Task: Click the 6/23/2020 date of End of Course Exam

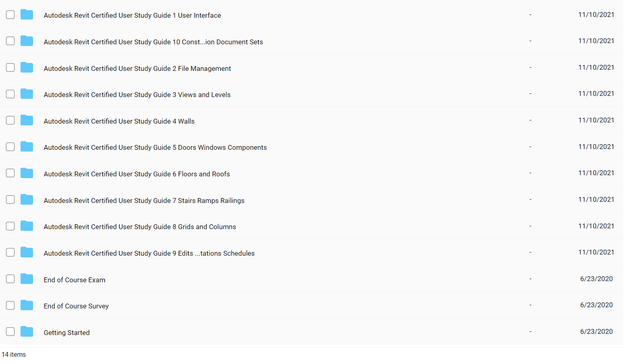Action: [x=596, y=279]
